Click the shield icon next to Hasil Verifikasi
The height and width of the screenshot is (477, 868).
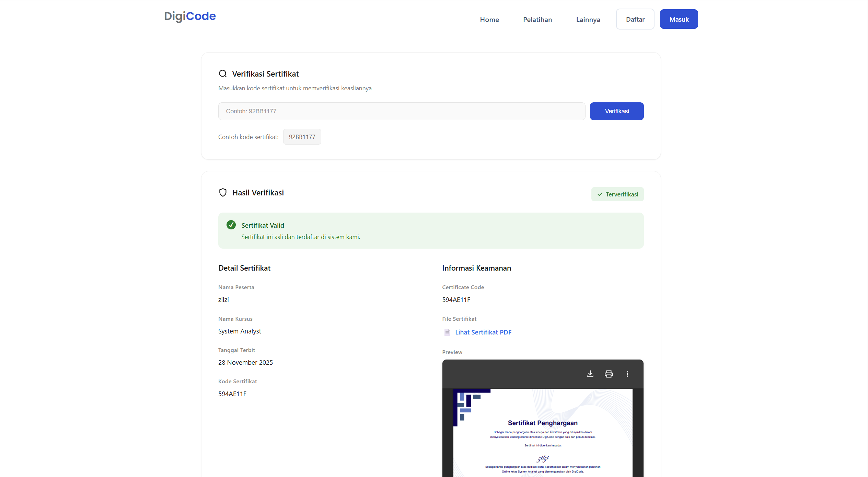click(x=223, y=193)
